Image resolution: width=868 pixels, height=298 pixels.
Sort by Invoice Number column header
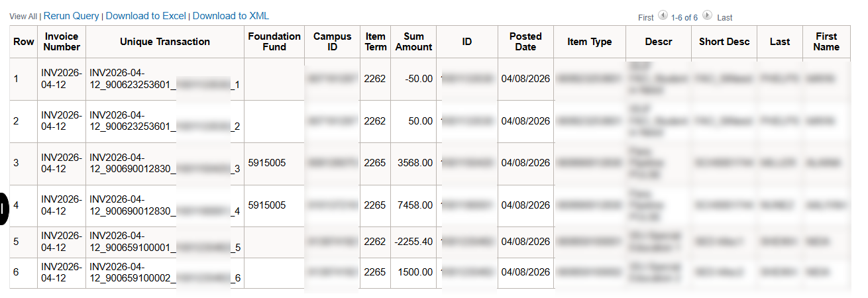62,42
